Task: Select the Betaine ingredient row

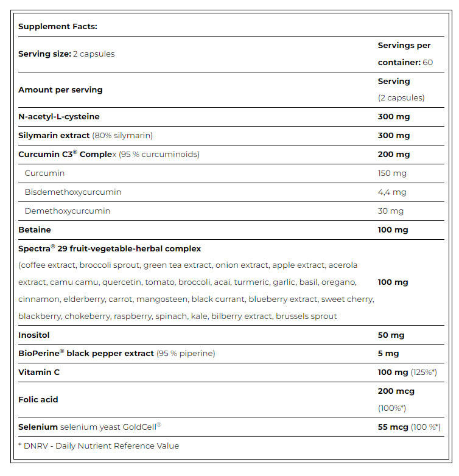Action: point(35,229)
